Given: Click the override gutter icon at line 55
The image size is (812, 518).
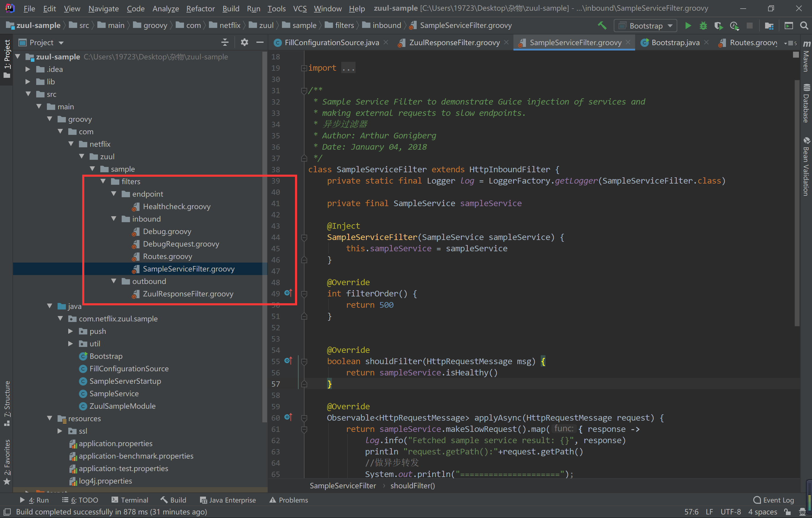Looking at the screenshot, I should click(288, 361).
